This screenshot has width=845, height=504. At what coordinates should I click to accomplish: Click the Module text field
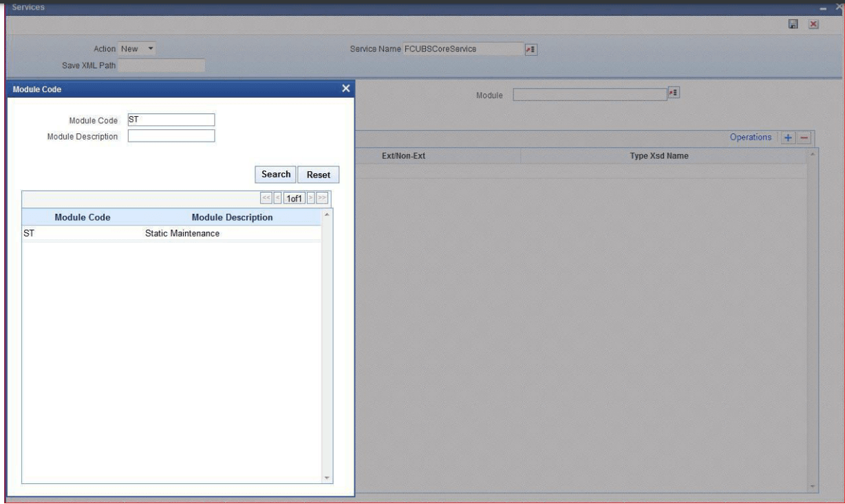(590, 94)
